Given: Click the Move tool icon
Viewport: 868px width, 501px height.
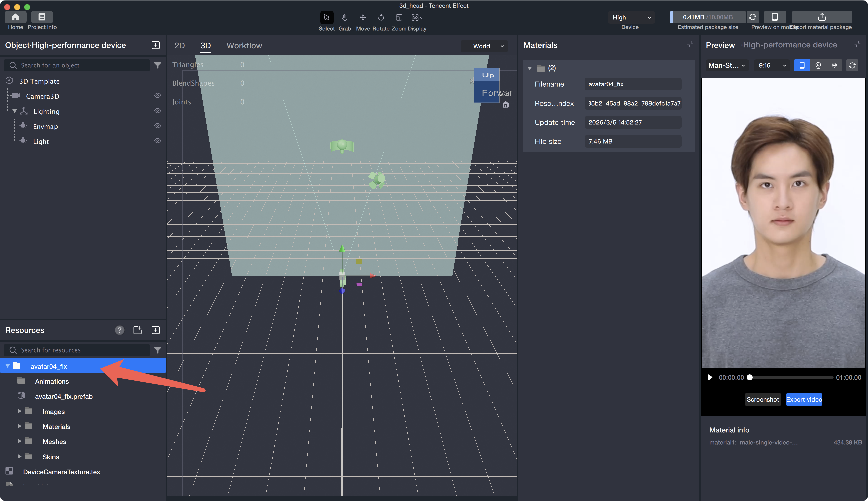Looking at the screenshot, I should (x=363, y=17).
